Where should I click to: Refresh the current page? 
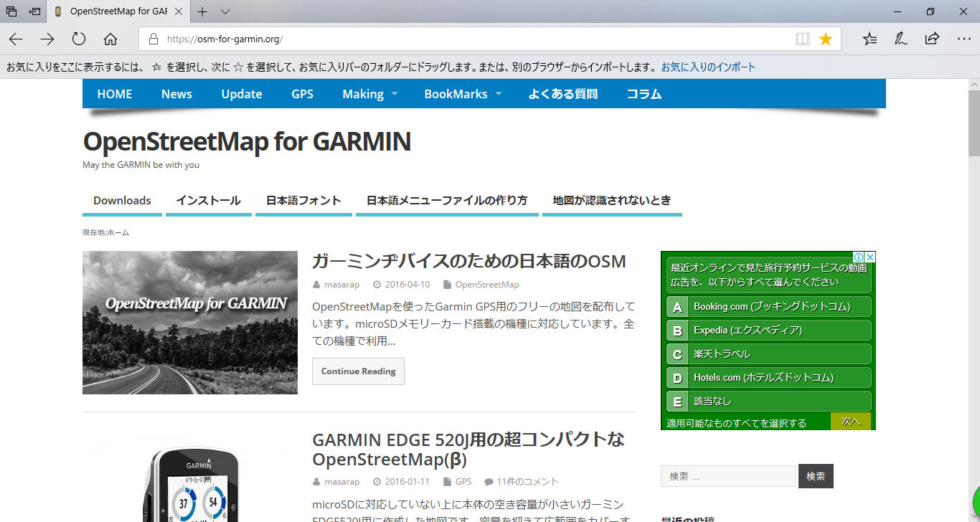[x=79, y=39]
